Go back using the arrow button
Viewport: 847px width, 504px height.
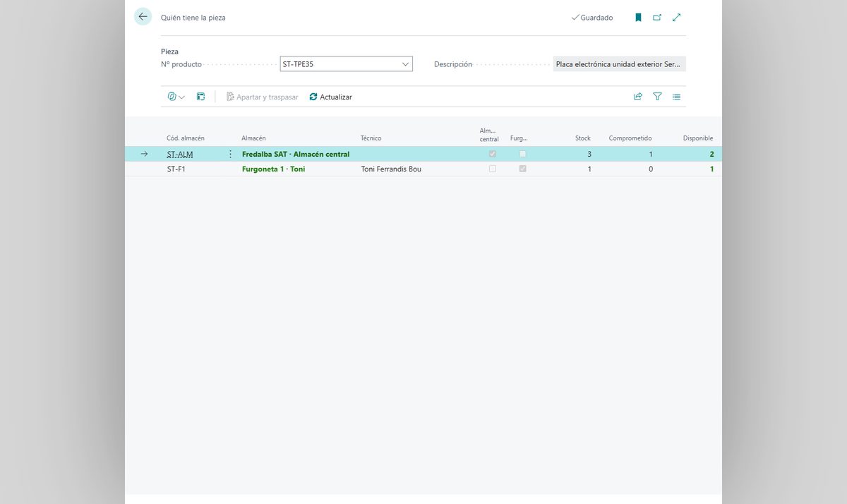coord(143,17)
